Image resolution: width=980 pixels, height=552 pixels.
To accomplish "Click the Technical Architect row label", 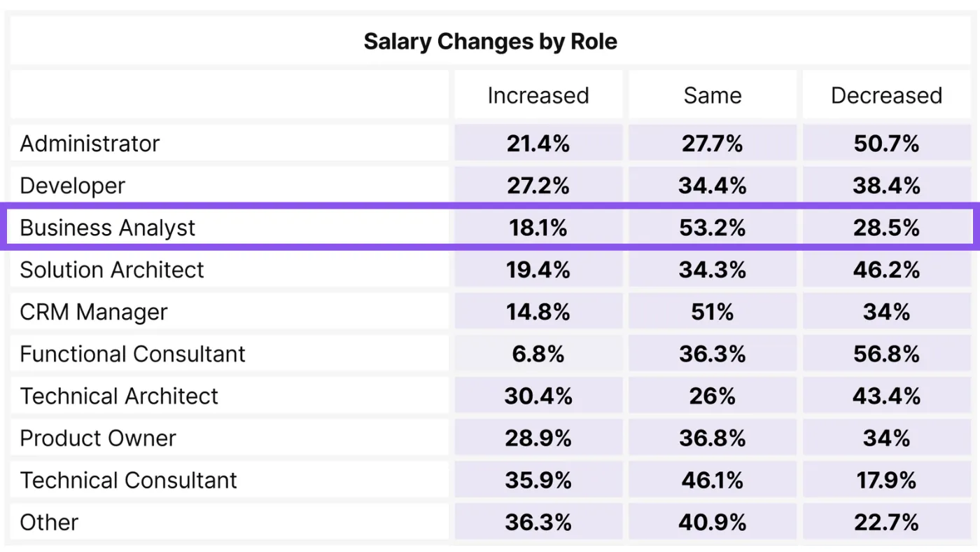I will 119,396.
